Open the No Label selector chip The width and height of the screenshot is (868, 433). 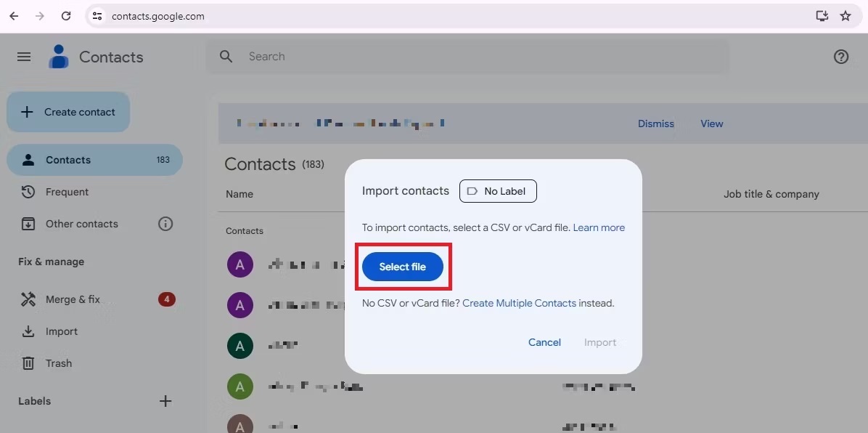tap(498, 191)
